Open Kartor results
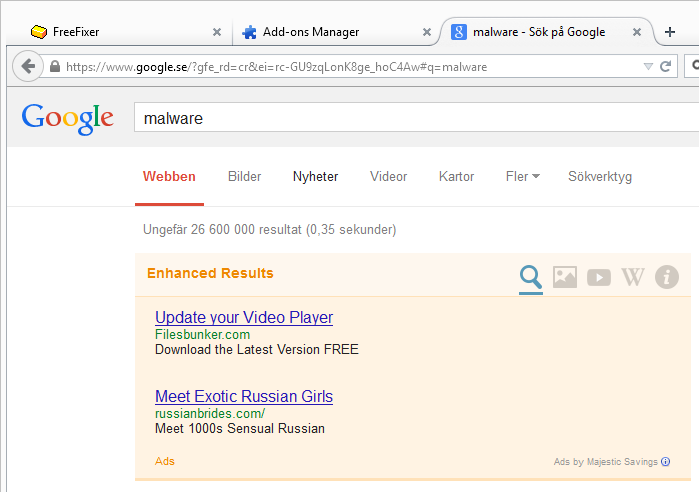The width and height of the screenshot is (699, 492). [456, 176]
